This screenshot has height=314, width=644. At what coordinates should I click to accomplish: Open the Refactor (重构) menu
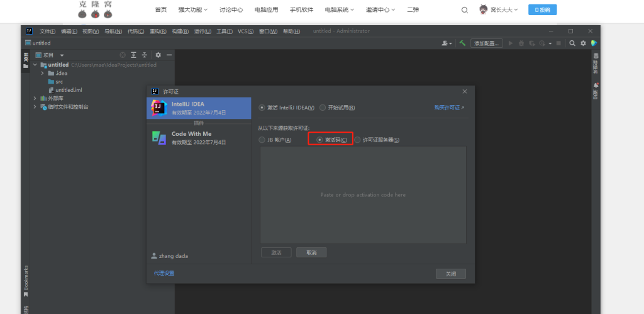[158, 31]
